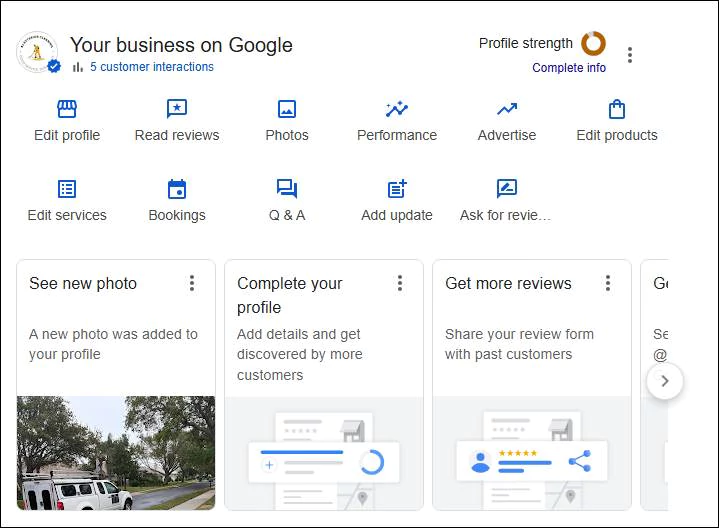Viewport: 719px width, 528px height.
Task: Click the Your business on Google heading
Action: pos(181,45)
